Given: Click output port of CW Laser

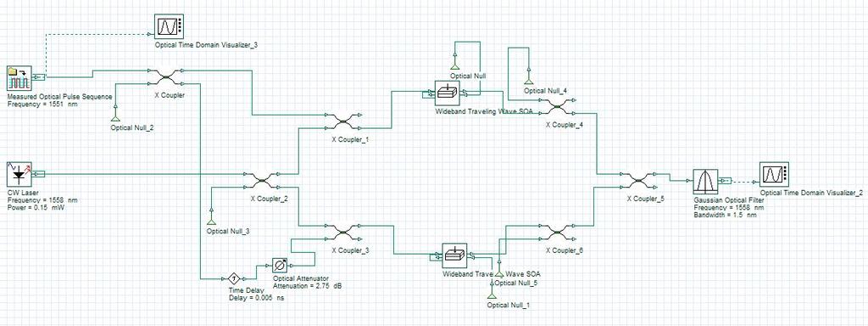Looking at the screenshot, I should point(37,174).
